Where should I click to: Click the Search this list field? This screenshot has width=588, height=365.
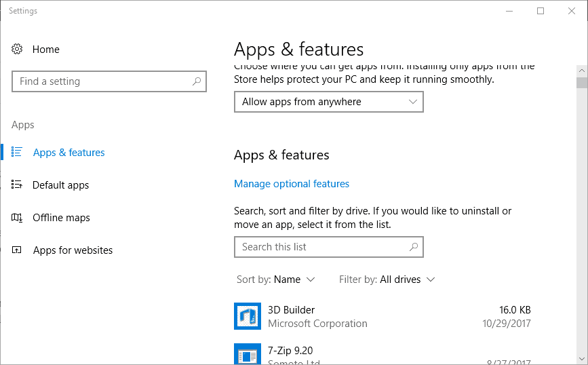click(x=329, y=247)
